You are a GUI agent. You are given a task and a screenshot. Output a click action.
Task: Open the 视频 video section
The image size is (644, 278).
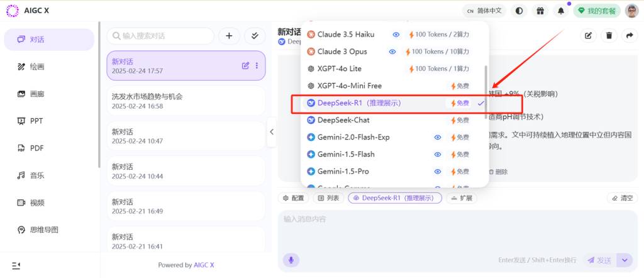(49, 203)
